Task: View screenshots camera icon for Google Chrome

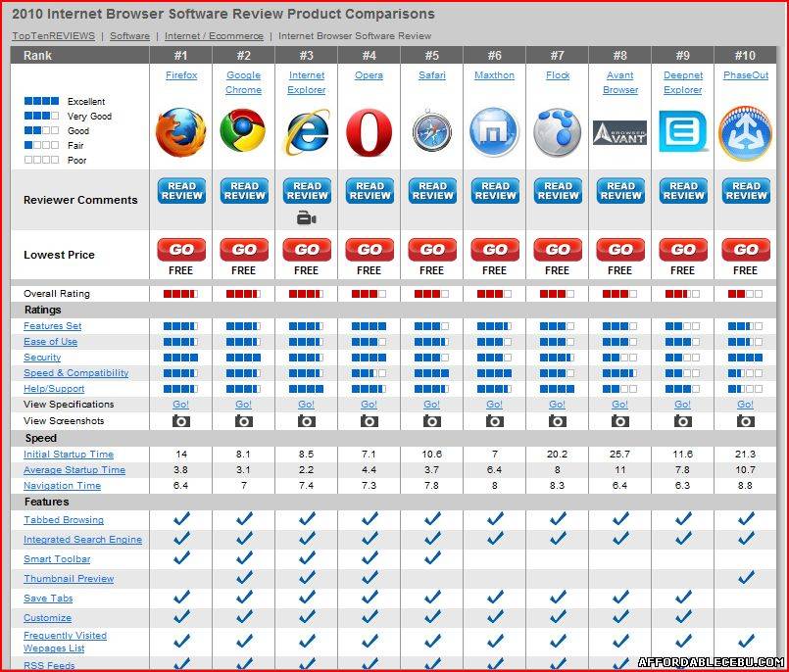Action: tap(243, 421)
